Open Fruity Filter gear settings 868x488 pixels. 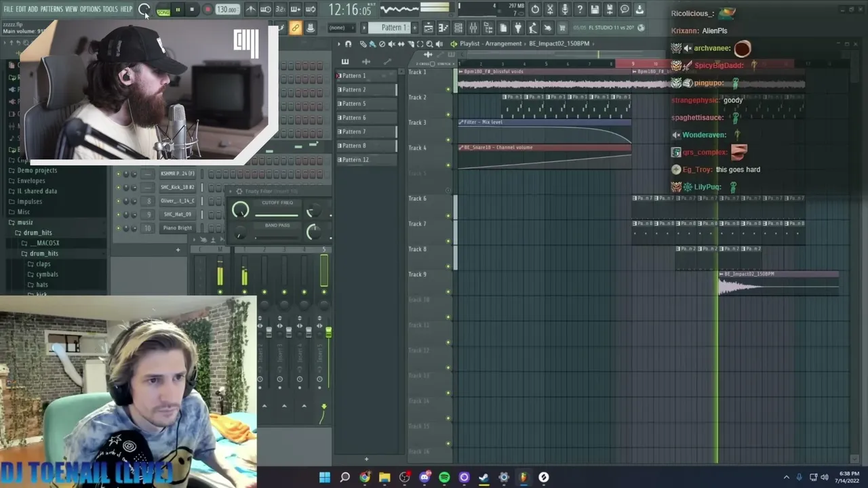pyautogui.click(x=239, y=191)
